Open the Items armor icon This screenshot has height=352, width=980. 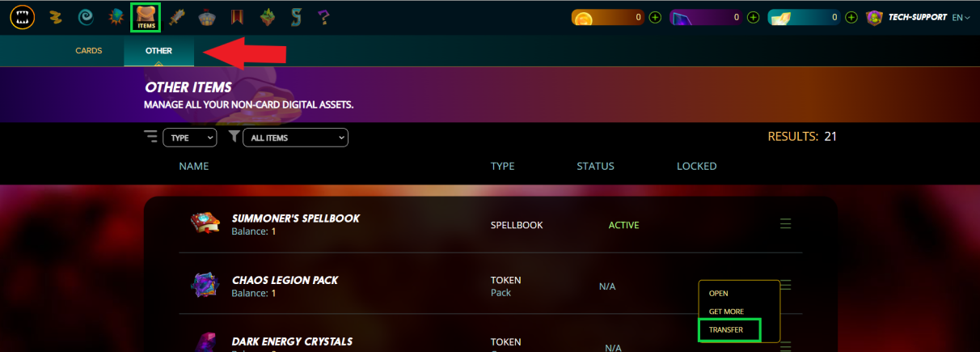(x=146, y=17)
